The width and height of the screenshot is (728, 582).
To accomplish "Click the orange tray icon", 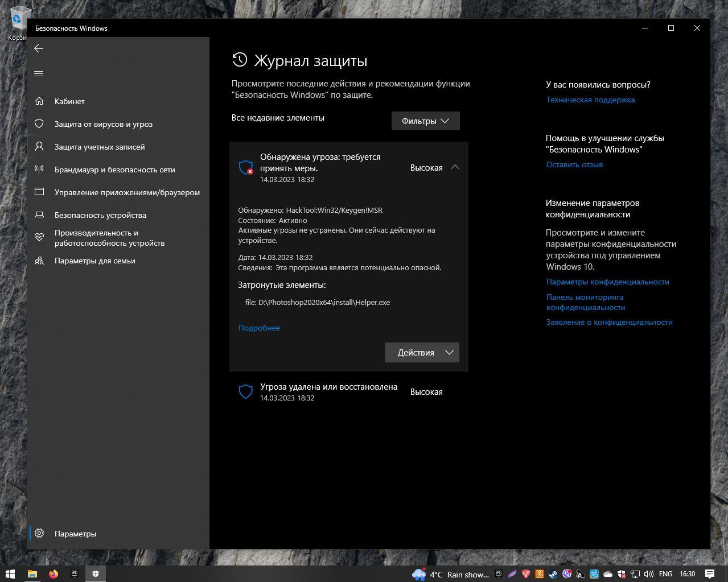I will pos(540,574).
